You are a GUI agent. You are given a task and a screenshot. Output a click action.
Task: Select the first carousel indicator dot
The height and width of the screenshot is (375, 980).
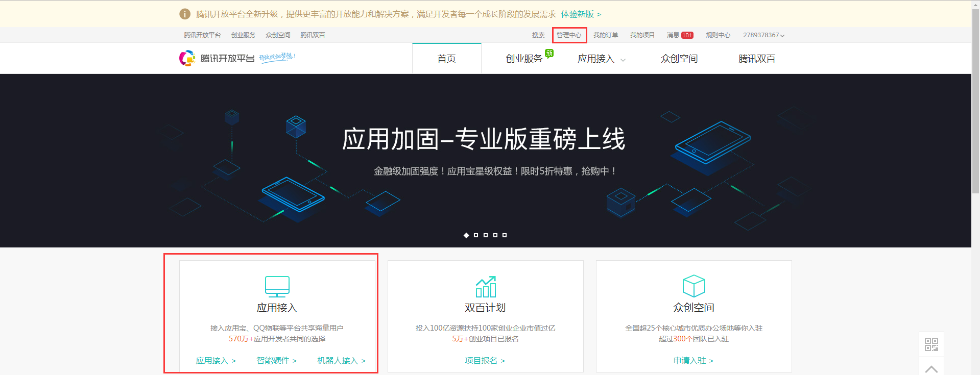[x=466, y=235]
